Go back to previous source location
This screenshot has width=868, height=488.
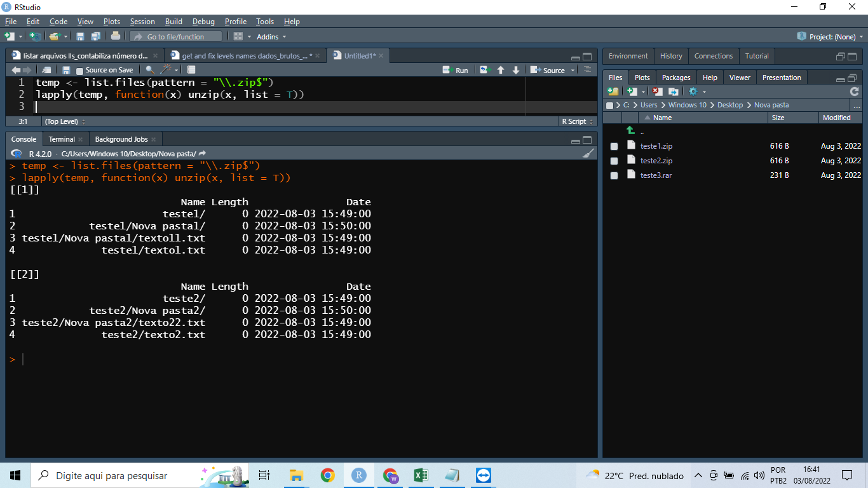(16, 70)
